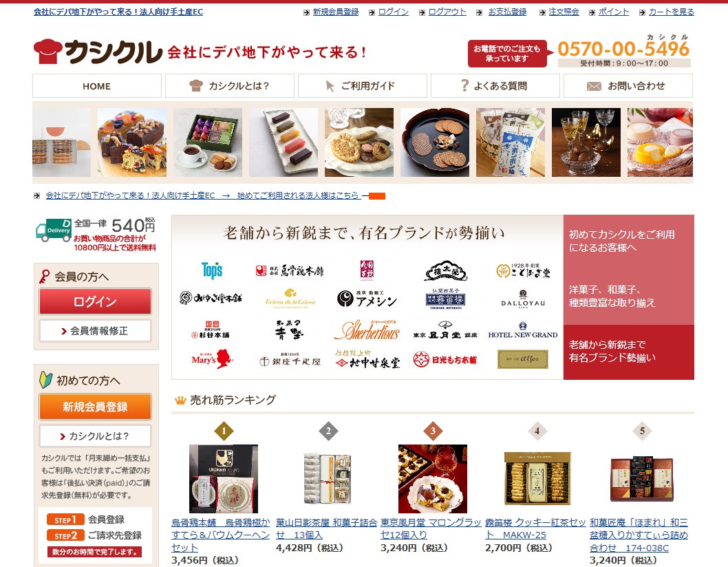Click the カシクル chef hat logo
The width and height of the screenshot is (728, 567).
98,52
